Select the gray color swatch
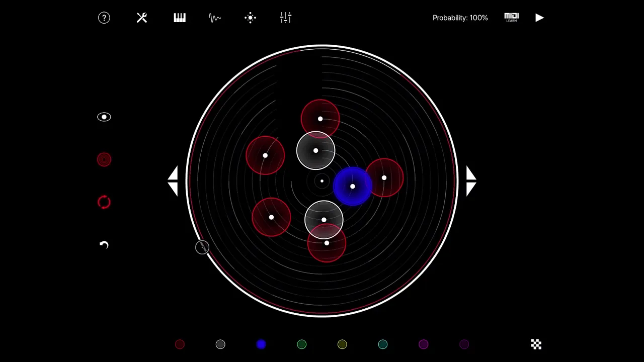This screenshot has width=644, height=362. pyautogui.click(x=220, y=344)
